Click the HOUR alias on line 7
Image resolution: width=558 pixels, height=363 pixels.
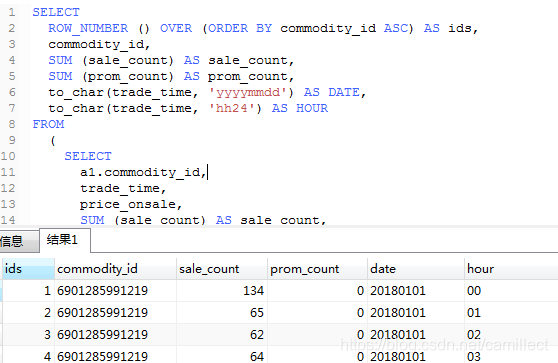[x=312, y=108]
